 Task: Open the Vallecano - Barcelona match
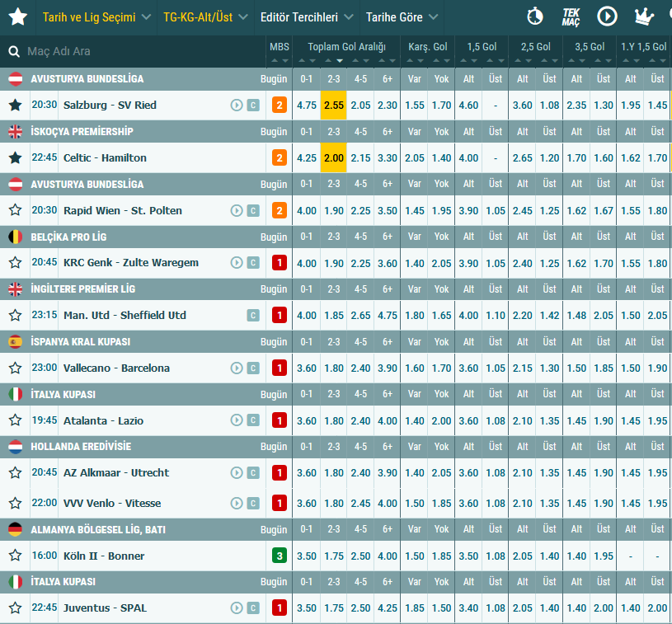tap(116, 368)
